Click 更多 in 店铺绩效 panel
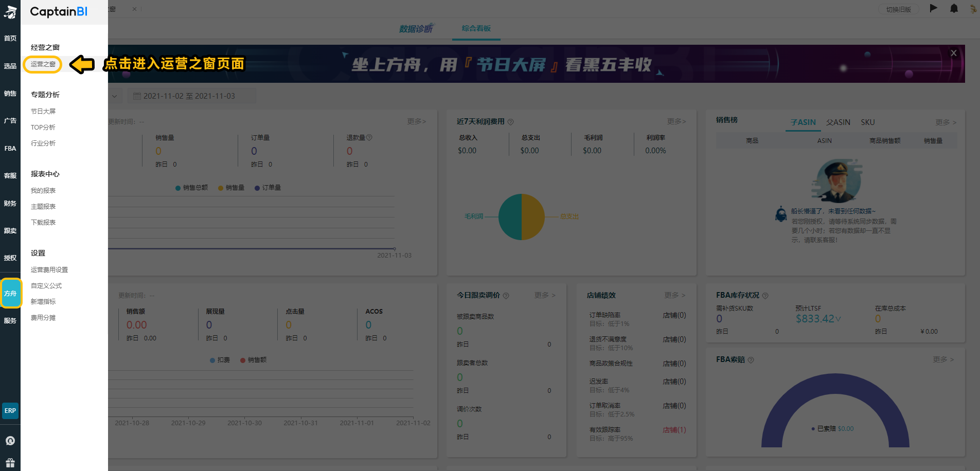Viewport: 980px width, 471px height. click(675, 295)
